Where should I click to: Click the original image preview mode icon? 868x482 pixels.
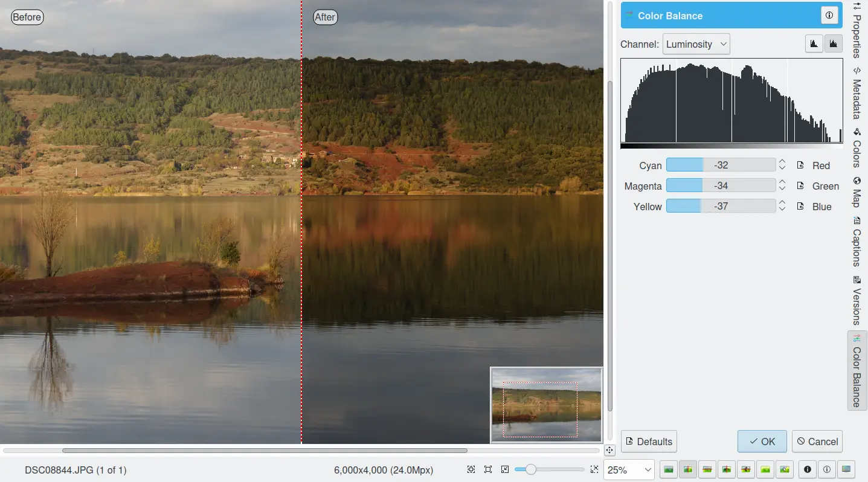click(x=668, y=469)
